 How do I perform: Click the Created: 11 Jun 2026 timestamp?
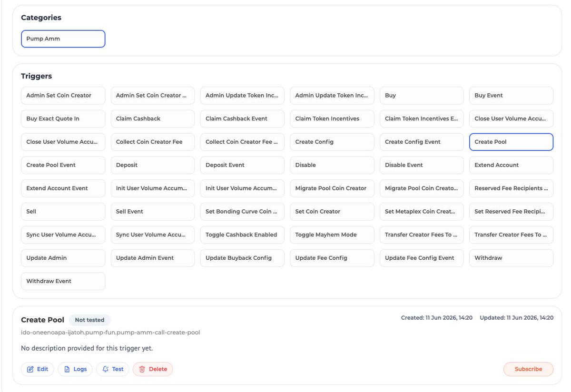click(x=437, y=318)
